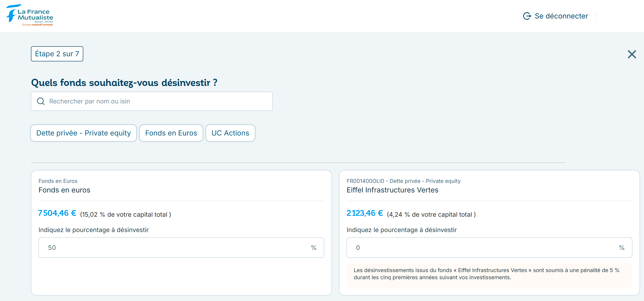Click the Se déconnecter link

click(x=561, y=16)
